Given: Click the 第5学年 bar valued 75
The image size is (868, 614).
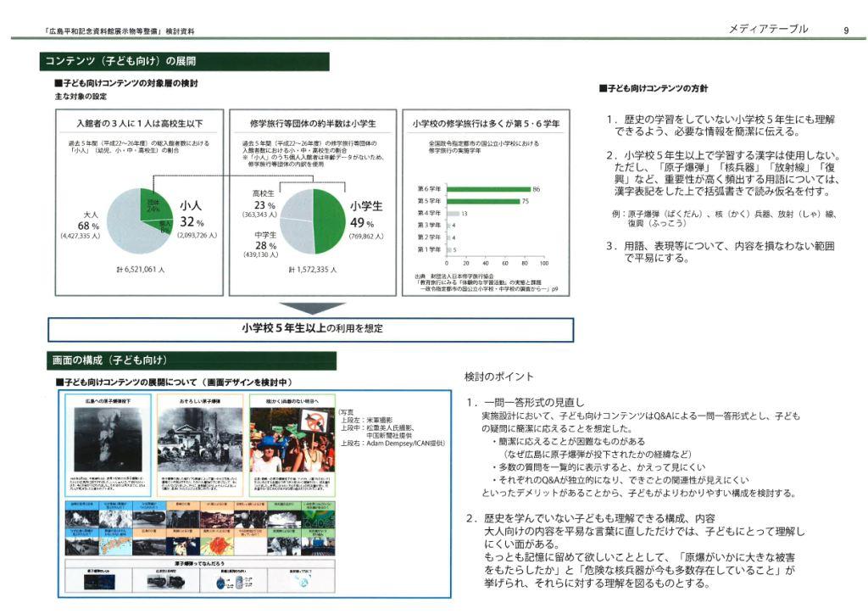Looking at the screenshot, I should (x=483, y=202).
